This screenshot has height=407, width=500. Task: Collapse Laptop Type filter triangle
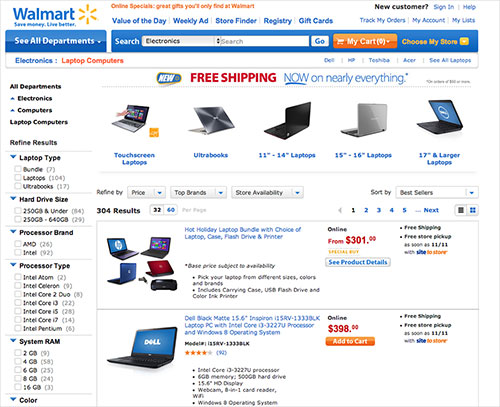click(x=13, y=157)
